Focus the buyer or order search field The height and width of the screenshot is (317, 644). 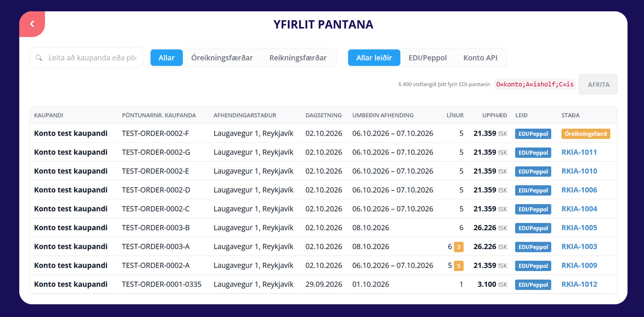86,58
